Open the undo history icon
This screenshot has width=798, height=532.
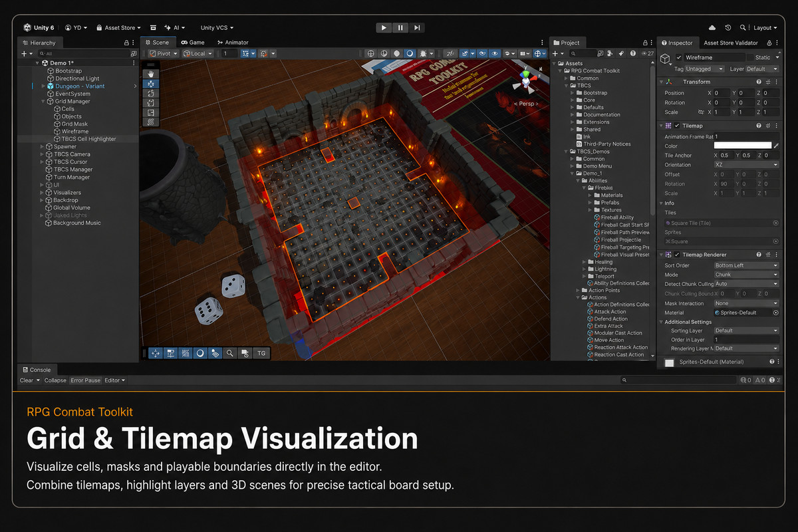pos(728,27)
